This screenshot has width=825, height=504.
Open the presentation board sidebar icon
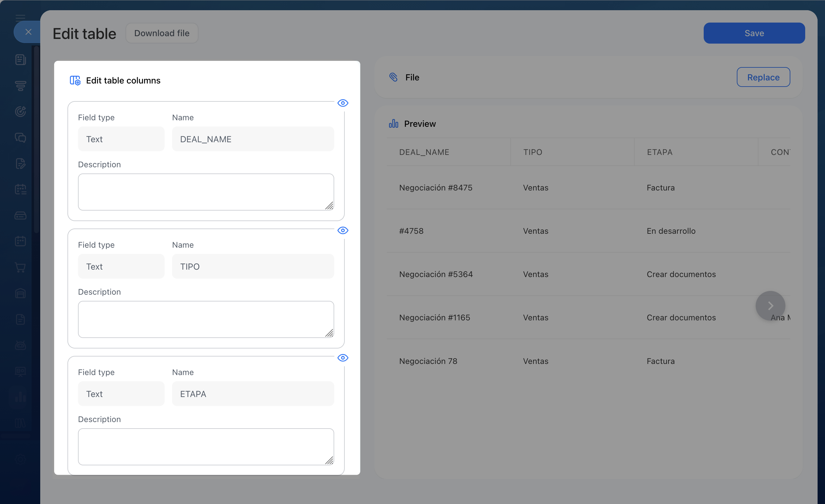(20, 371)
